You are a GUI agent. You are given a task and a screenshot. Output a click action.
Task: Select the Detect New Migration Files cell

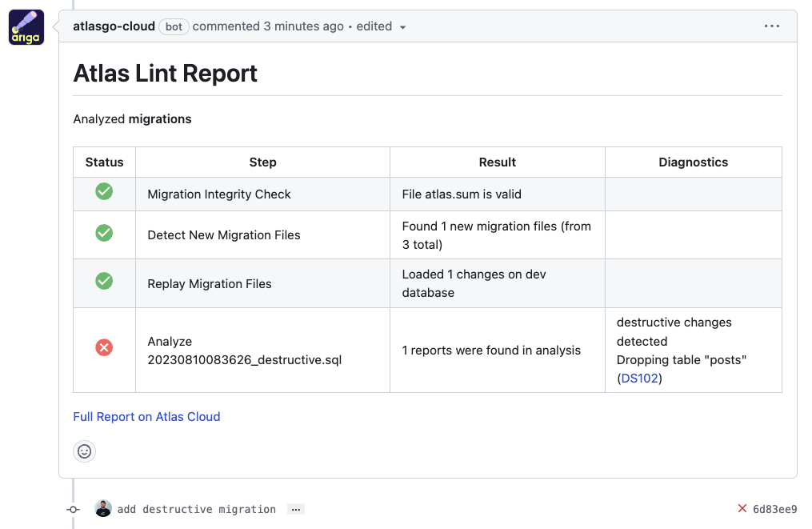(x=262, y=235)
